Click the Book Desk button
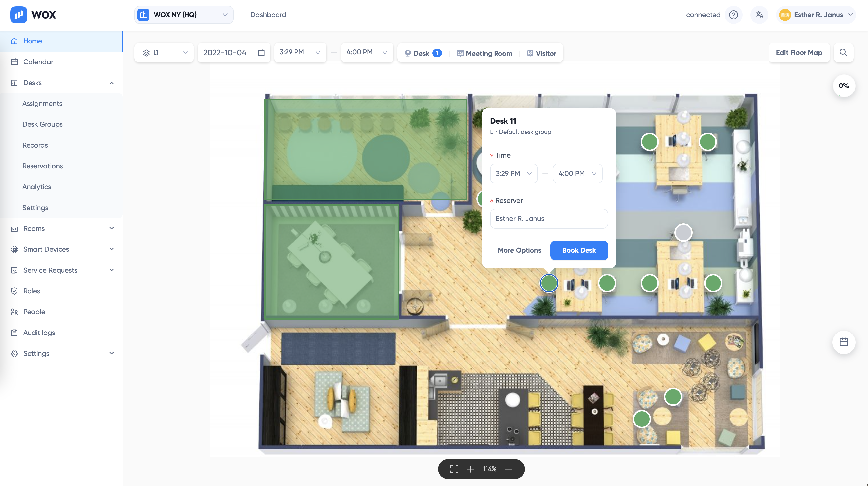This screenshot has height=486, width=868. pos(579,250)
